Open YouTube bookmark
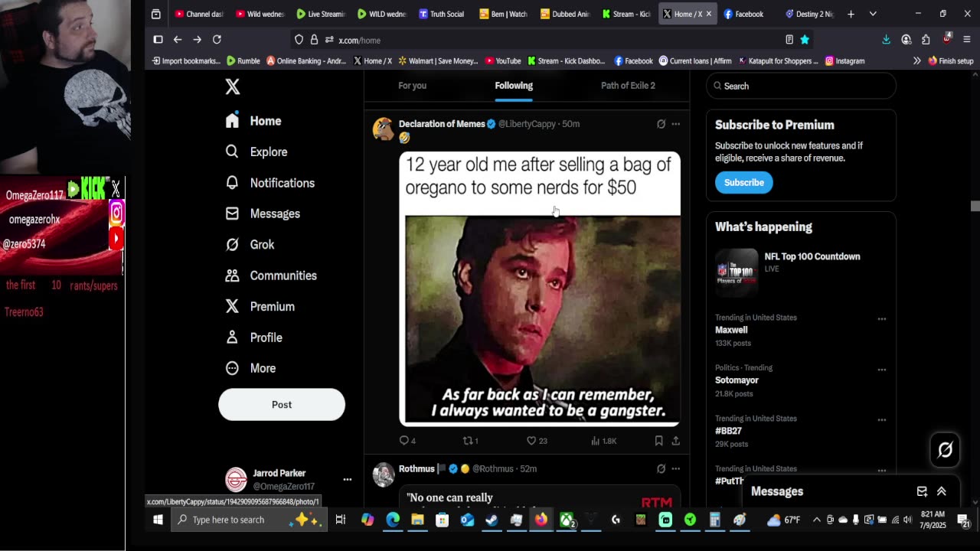 (x=503, y=61)
